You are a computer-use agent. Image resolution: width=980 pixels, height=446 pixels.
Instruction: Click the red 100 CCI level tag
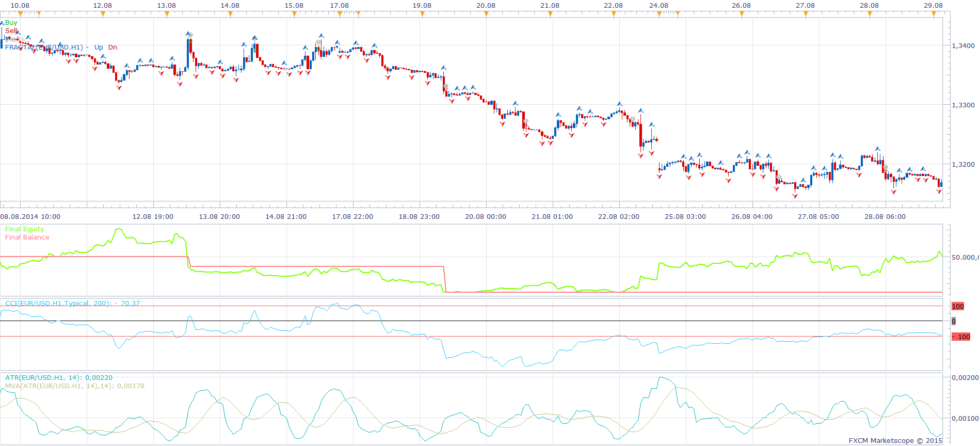tap(958, 307)
